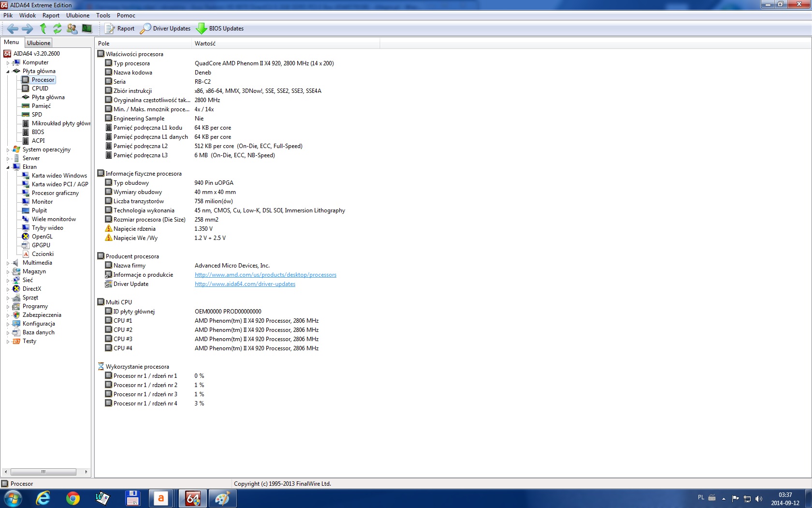Select the Typ procesora row

coord(219,63)
